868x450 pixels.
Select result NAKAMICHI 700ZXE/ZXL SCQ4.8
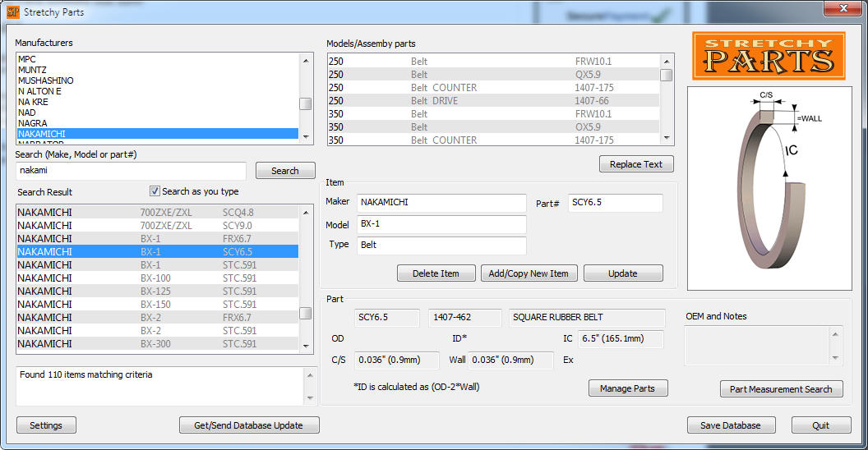tap(158, 213)
